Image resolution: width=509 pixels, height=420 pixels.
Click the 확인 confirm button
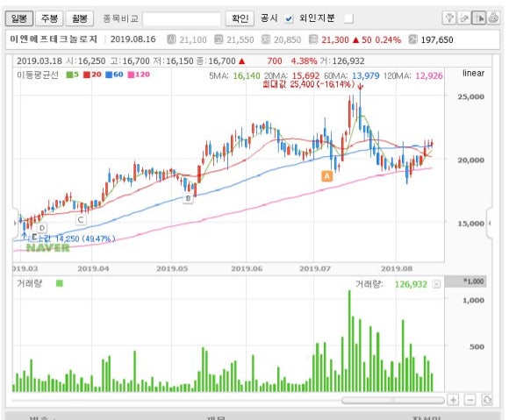coord(240,18)
